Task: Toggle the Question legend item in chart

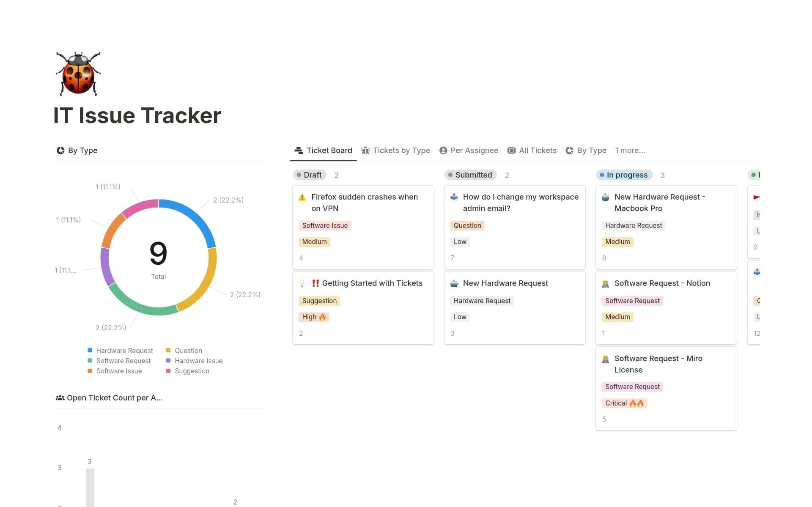Action: [x=188, y=351]
